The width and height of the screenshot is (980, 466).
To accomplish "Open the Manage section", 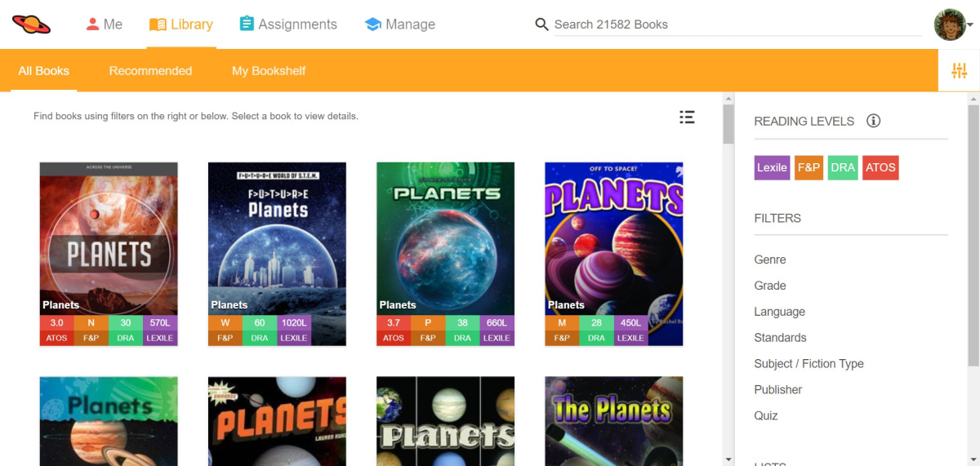I will 399,24.
